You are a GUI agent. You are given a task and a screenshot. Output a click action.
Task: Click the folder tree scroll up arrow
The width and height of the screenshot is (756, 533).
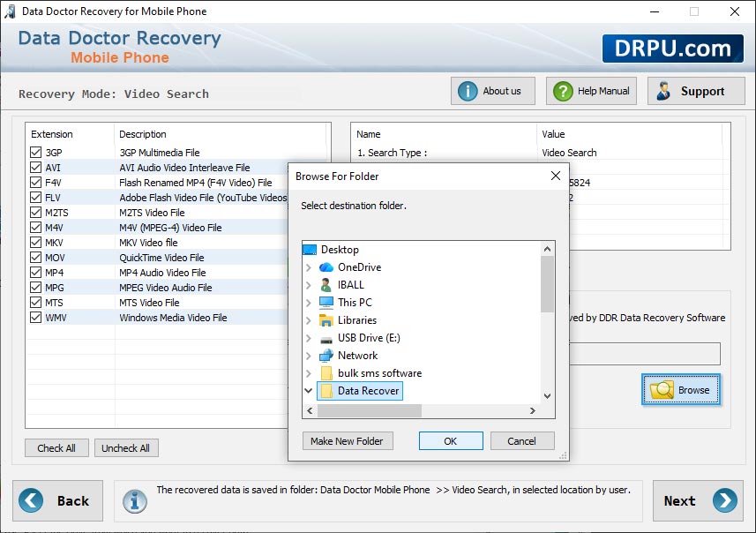coord(547,249)
